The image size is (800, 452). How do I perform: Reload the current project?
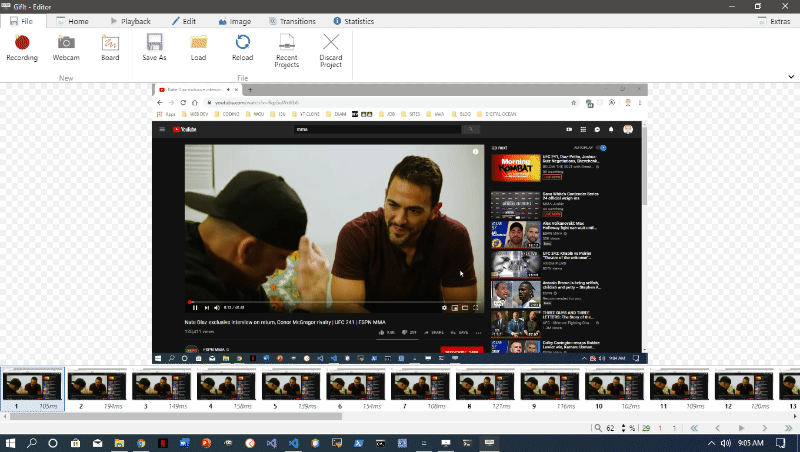242,48
